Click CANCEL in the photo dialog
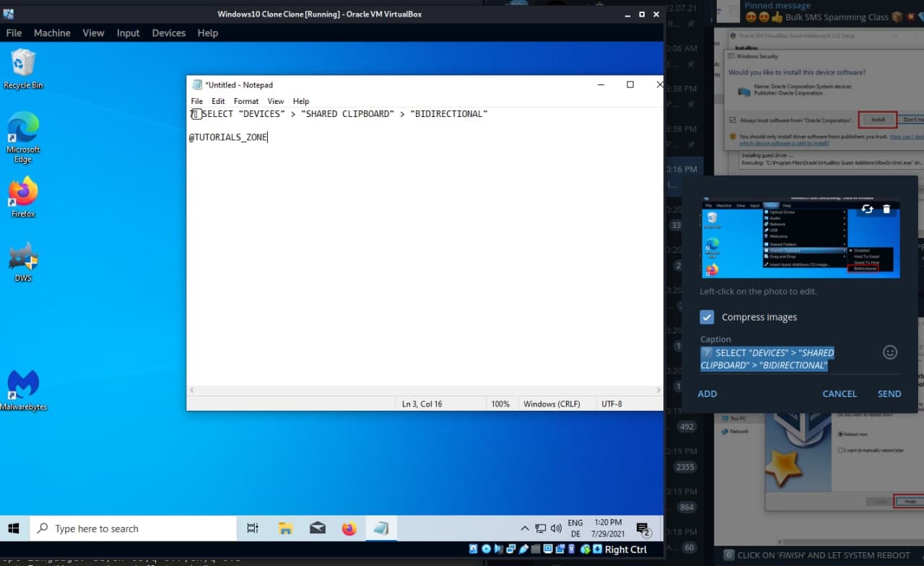Screen dimensions: 924x566 coord(840,393)
